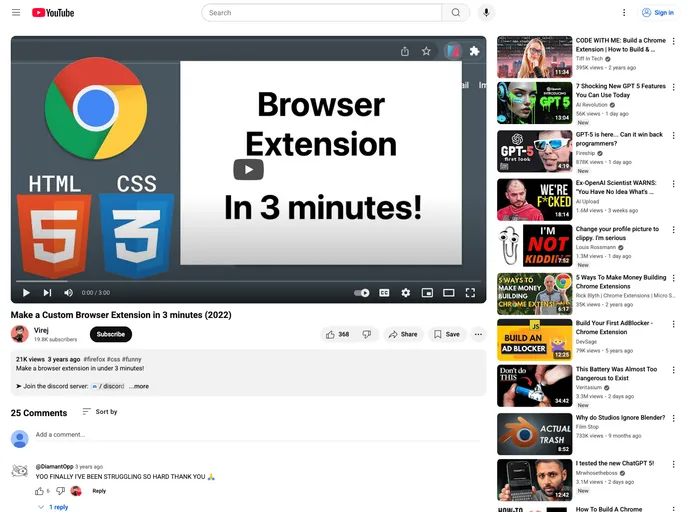
Task: Open options for Battery Too Dangerous video
Action: click(674, 370)
